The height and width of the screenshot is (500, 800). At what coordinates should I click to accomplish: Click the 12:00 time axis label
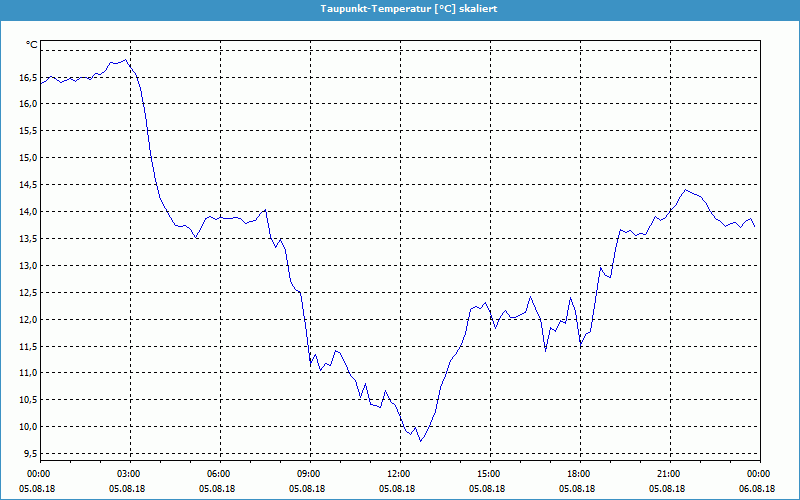(x=398, y=474)
